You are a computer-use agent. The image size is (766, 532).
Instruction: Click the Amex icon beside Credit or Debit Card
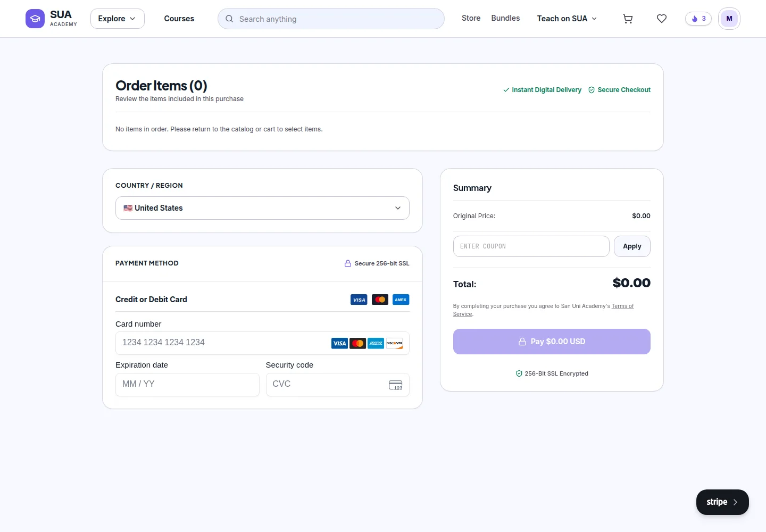click(401, 300)
